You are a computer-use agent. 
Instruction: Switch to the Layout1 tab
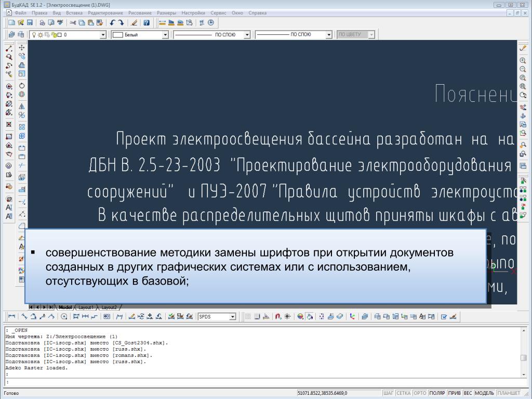coord(86,307)
